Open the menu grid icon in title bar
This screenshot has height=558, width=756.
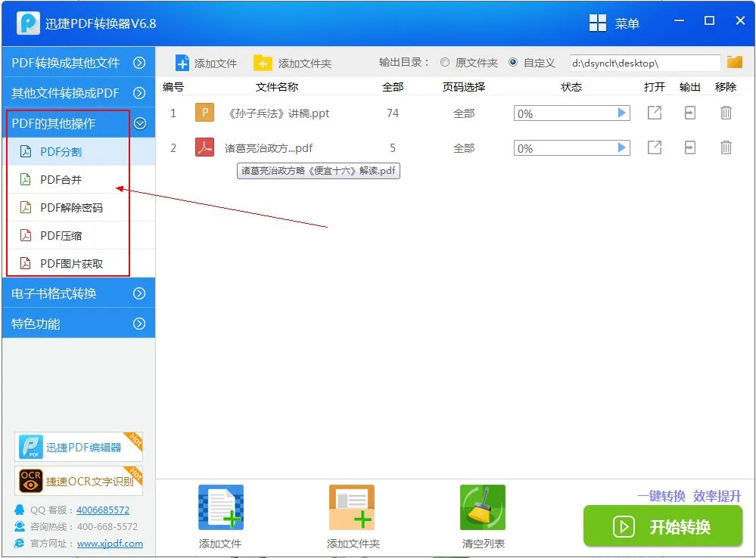point(598,23)
